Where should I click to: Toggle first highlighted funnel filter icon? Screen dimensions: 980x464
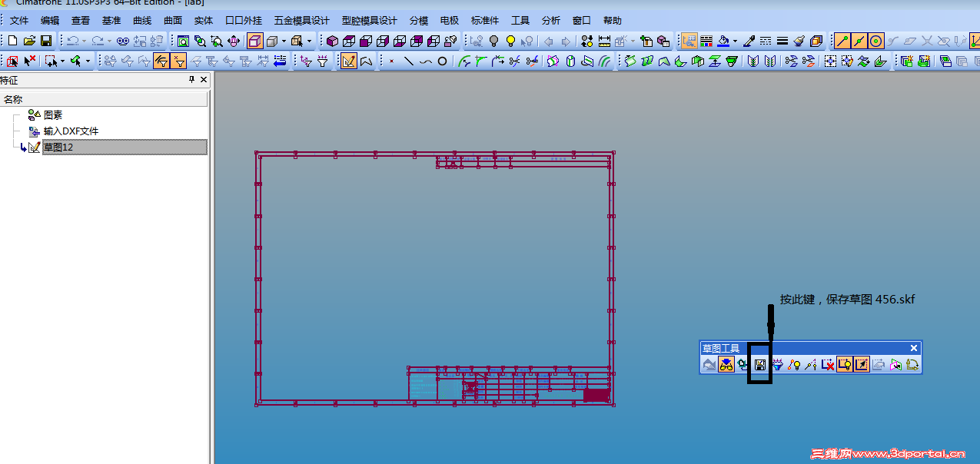point(161,61)
